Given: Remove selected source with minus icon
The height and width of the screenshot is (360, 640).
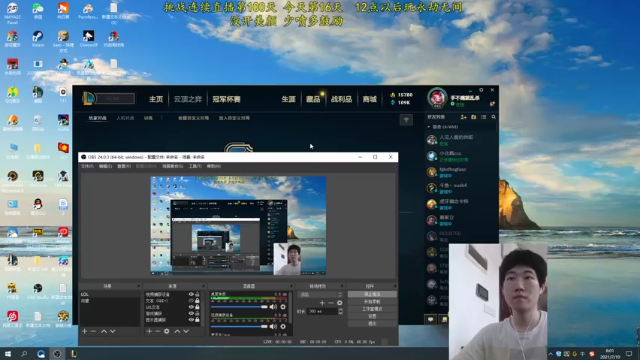Looking at the screenshot, I should click(158, 331).
